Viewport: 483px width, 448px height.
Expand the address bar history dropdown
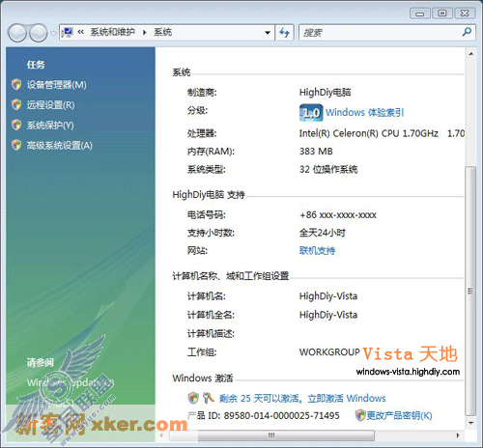[268, 33]
